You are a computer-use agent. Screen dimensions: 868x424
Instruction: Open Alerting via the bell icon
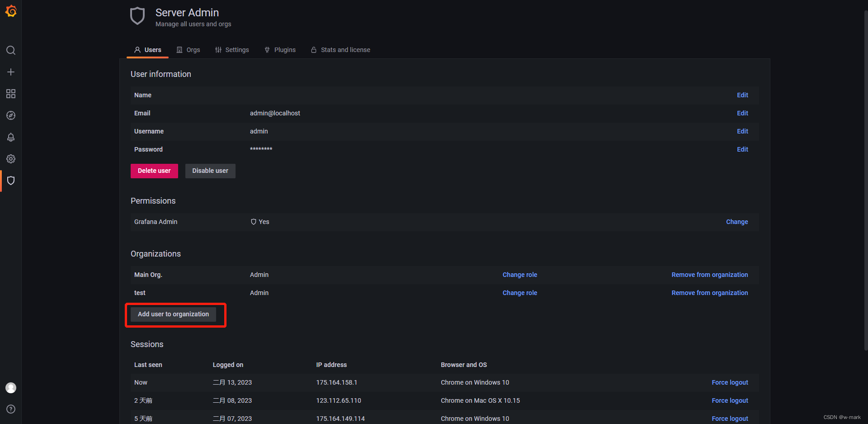pyautogui.click(x=11, y=137)
